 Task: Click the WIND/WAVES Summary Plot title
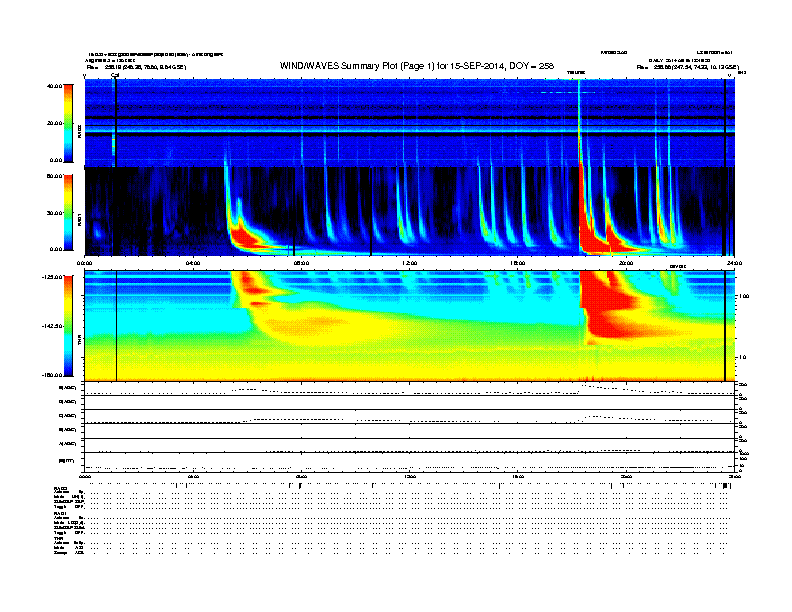417,66
